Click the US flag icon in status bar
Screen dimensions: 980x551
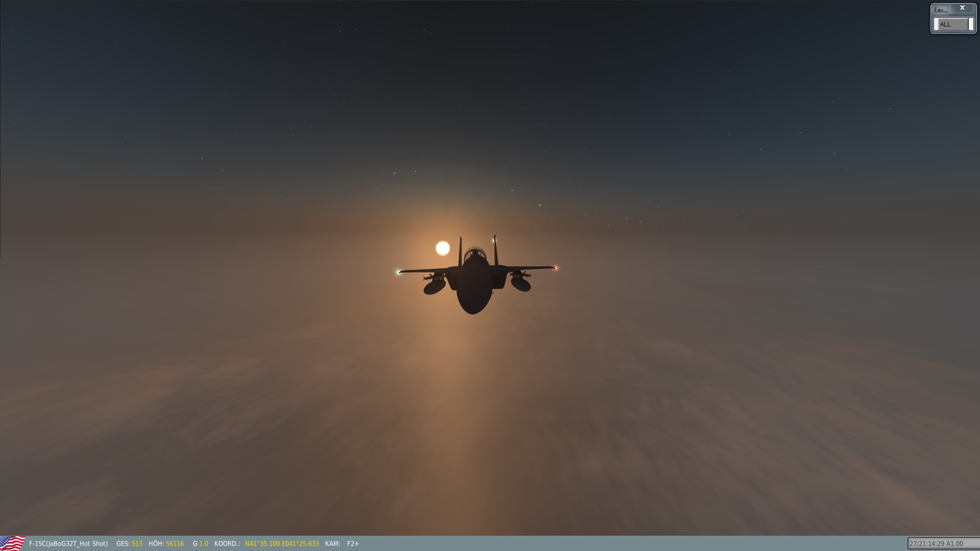12,543
